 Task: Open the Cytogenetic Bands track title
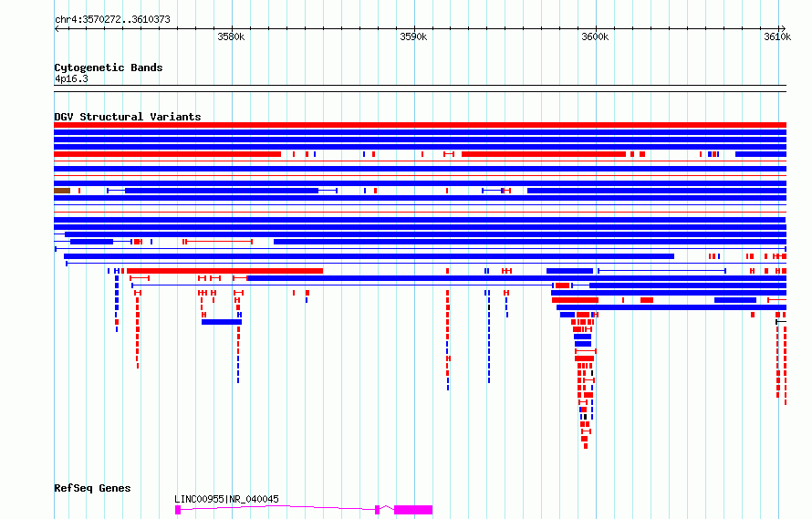tap(109, 67)
